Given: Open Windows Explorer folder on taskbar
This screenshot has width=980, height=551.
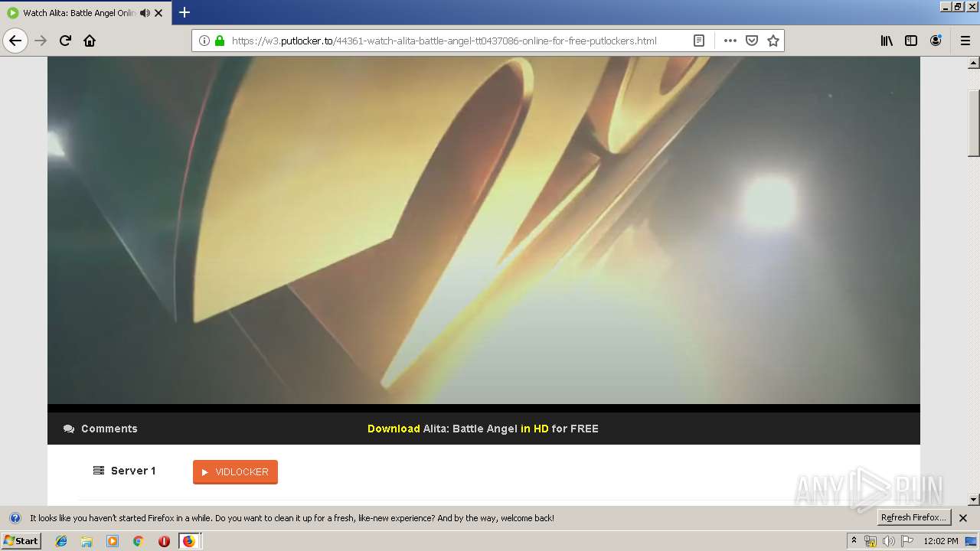Looking at the screenshot, I should [87, 541].
